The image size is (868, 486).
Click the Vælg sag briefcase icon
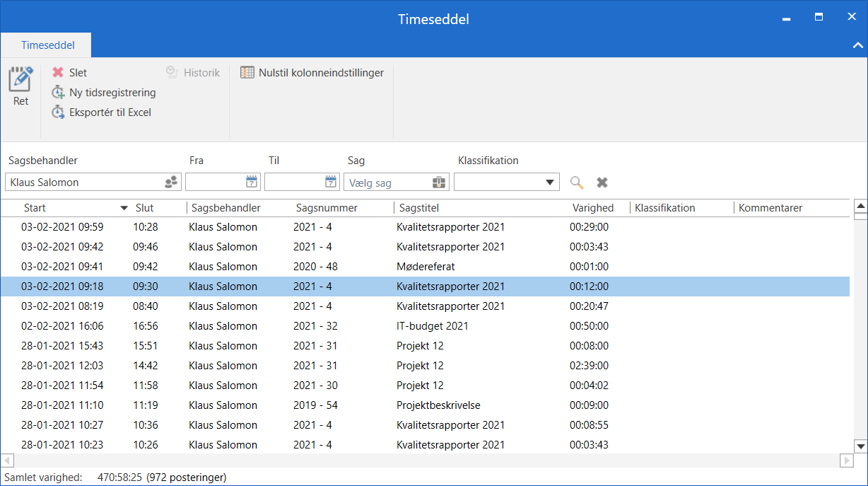click(439, 183)
